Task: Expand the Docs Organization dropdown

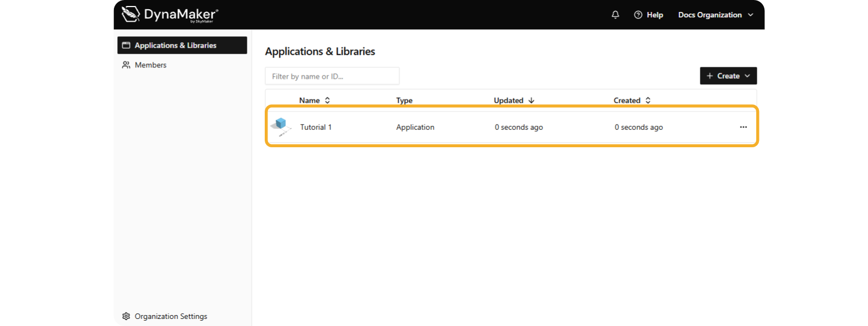Action: [x=716, y=15]
